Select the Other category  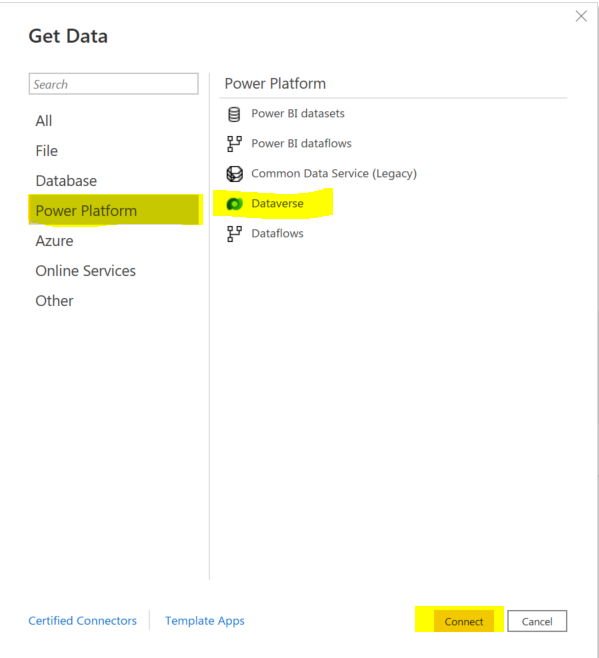click(x=54, y=301)
